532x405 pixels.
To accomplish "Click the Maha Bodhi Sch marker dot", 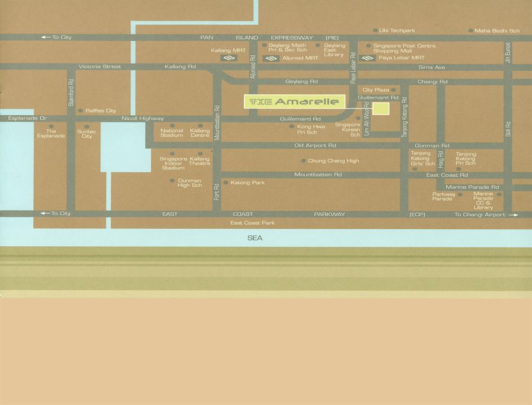I will [x=471, y=31].
